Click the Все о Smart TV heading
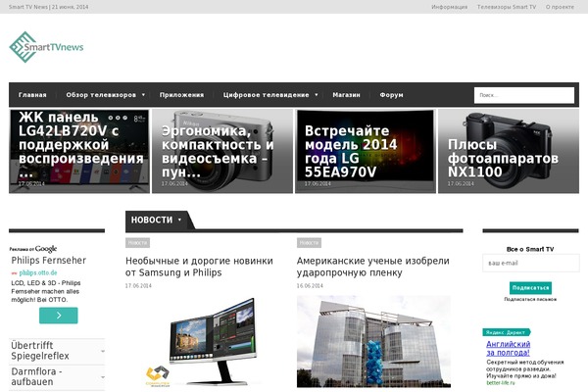 coord(530,249)
